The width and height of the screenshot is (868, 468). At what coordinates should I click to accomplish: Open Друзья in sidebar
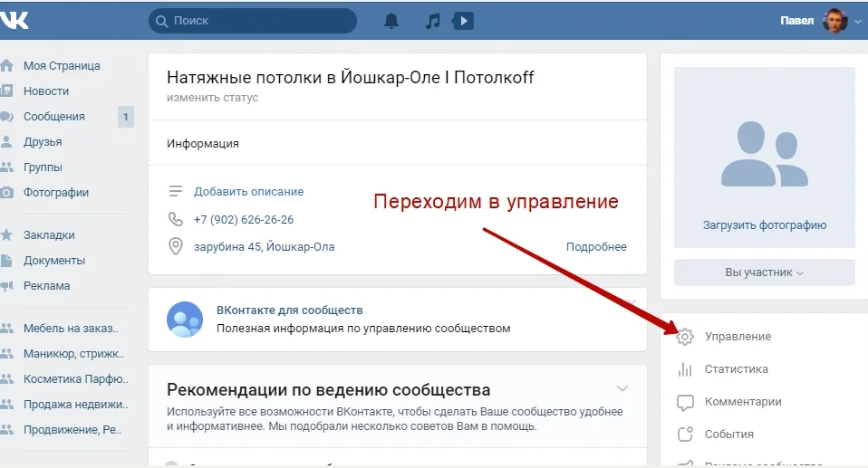[43, 142]
